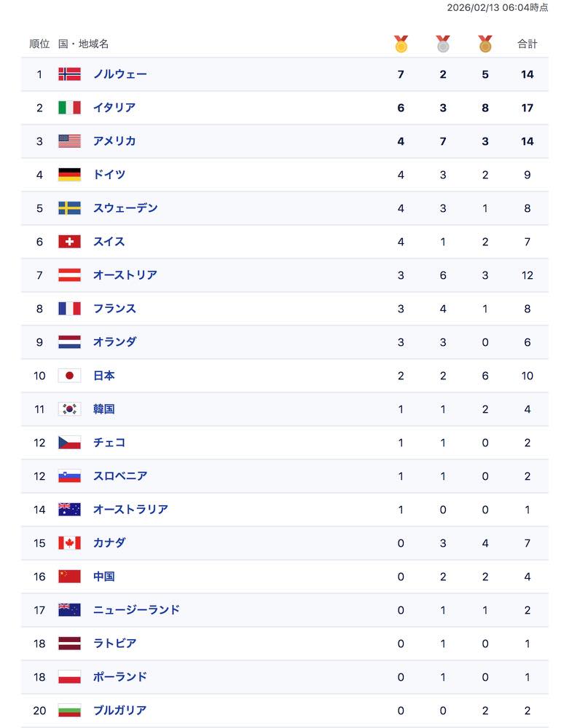The width and height of the screenshot is (569, 728).
Task: Click the bronze medal column icon
Action: (x=485, y=44)
